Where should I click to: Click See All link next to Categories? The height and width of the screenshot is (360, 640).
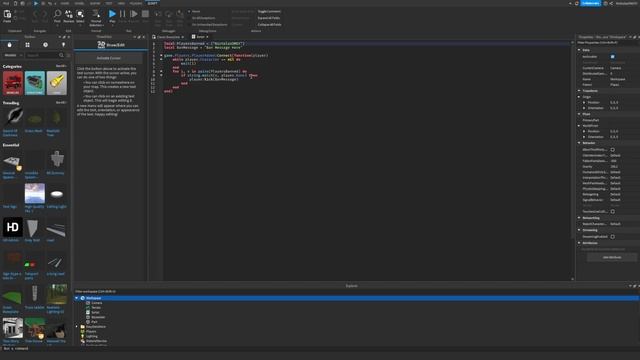(x=61, y=66)
